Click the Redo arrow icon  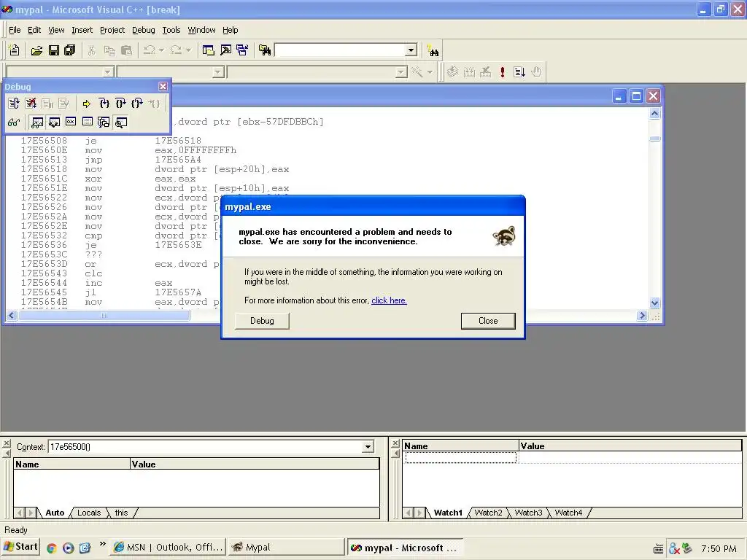[x=176, y=50]
